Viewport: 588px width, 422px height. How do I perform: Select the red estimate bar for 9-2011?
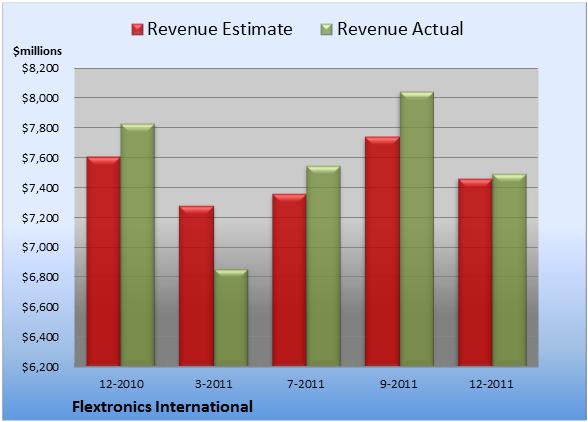coord(382,251)
